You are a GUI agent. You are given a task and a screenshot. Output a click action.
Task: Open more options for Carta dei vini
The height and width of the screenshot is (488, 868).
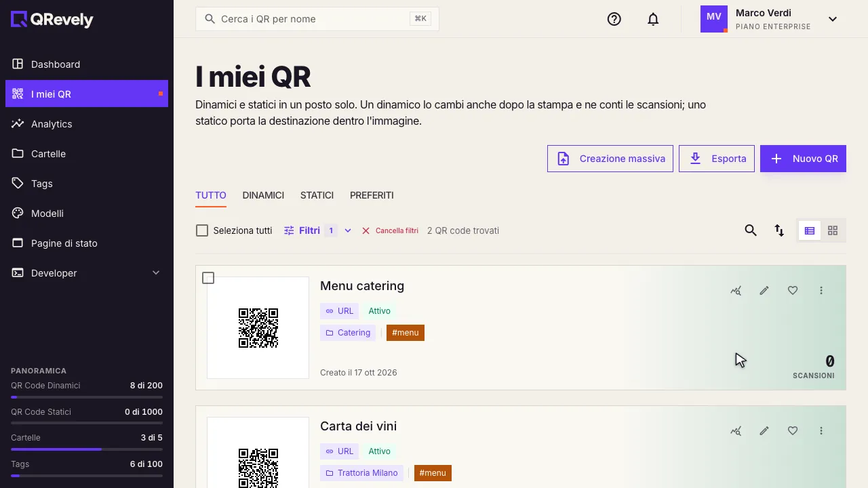click(821, 431)
